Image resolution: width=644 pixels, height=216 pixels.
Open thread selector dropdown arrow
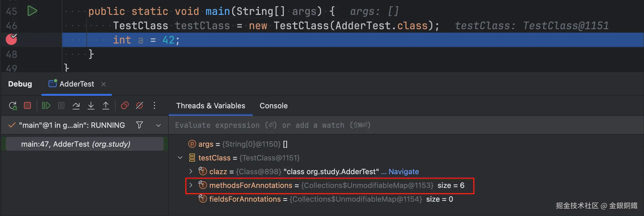point(158,125)
